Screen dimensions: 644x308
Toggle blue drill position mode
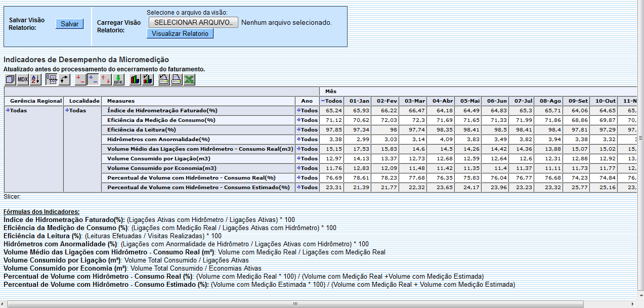(x=93, y=79)
